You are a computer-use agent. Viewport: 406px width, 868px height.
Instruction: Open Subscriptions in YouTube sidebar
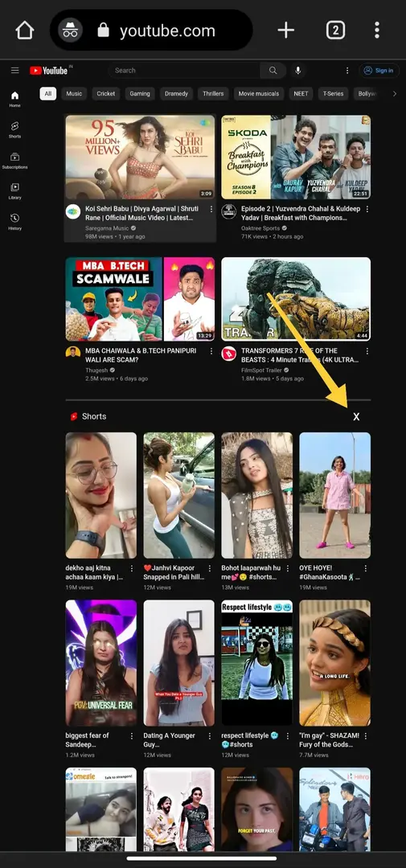coord(15,161)
